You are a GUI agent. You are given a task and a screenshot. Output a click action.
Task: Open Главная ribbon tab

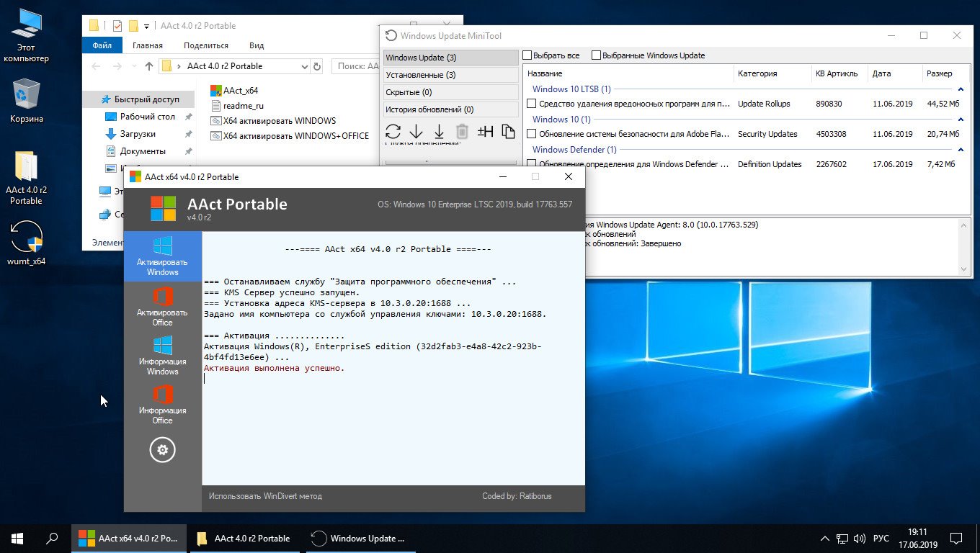(148, 45)
